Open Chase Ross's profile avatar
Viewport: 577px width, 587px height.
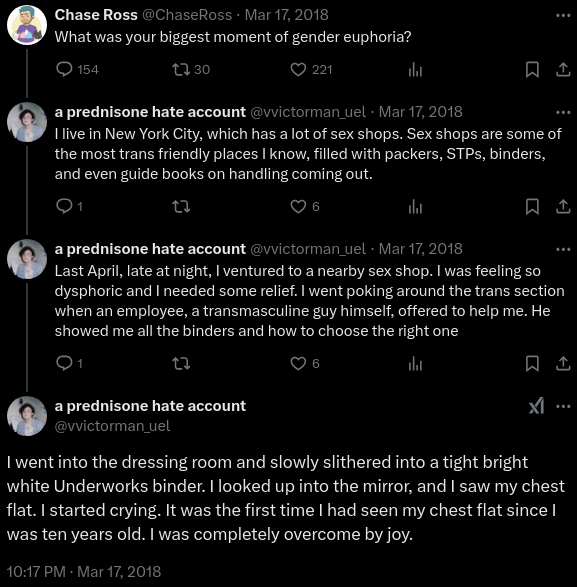[27, 25]
